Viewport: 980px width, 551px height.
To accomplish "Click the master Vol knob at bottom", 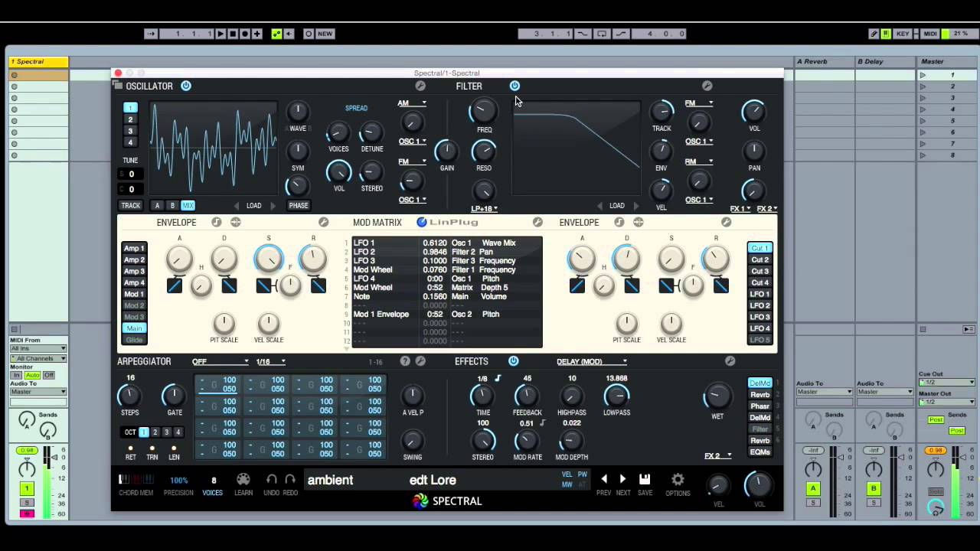I will 759,484.
